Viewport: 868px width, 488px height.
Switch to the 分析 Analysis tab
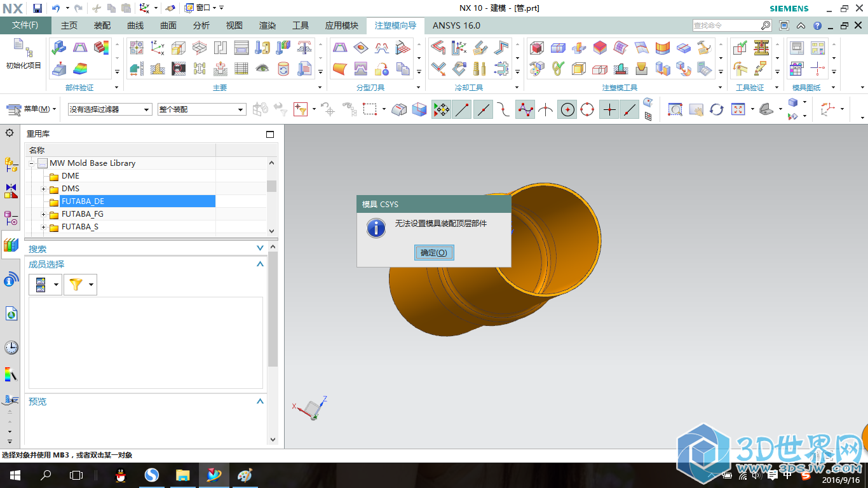point(201,25)
